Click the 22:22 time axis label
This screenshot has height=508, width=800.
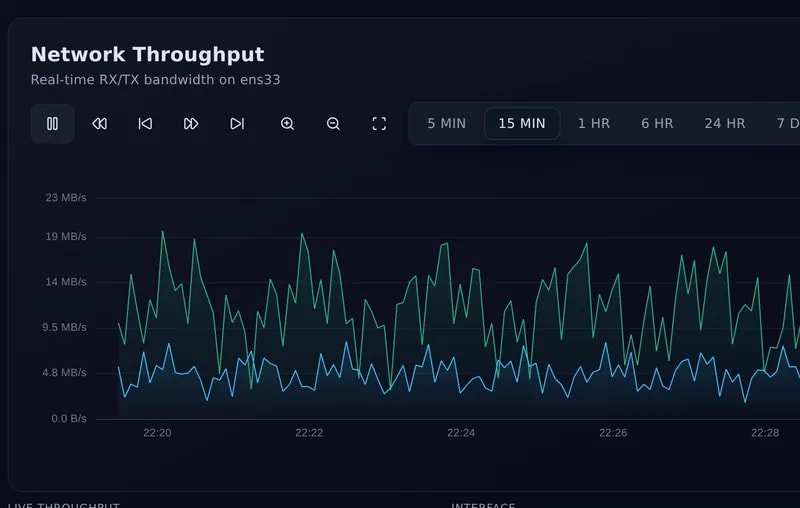(309, 433)
